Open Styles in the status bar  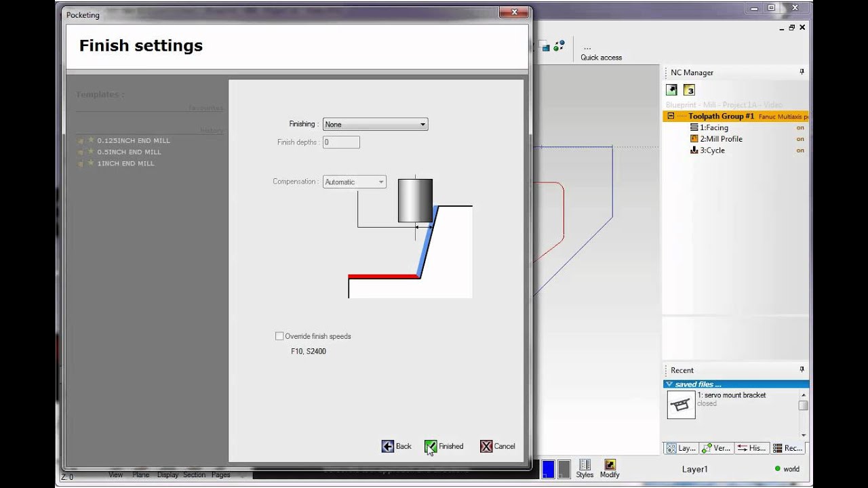point(585,469)
